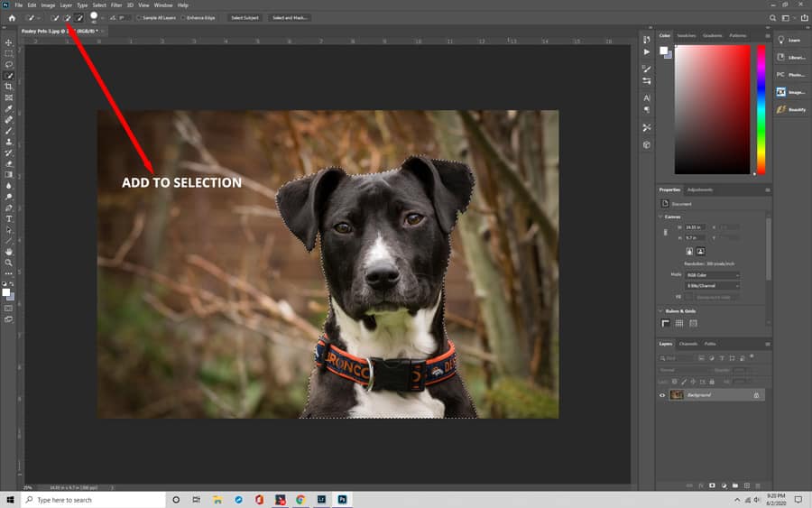
Task: Open the 8 Bits/Channel dropdown
Action: tap(713, 286)
